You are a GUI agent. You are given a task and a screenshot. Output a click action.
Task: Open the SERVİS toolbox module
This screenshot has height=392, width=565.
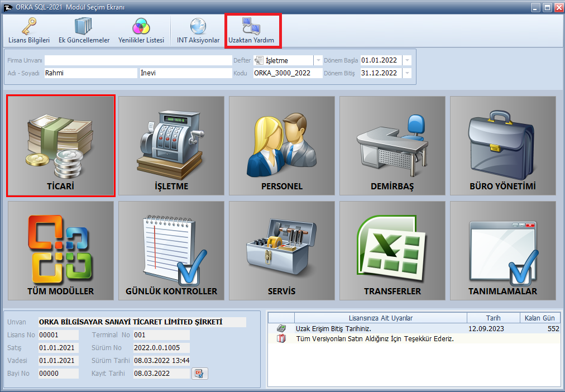pyautogui.click(x=281, y=251)
